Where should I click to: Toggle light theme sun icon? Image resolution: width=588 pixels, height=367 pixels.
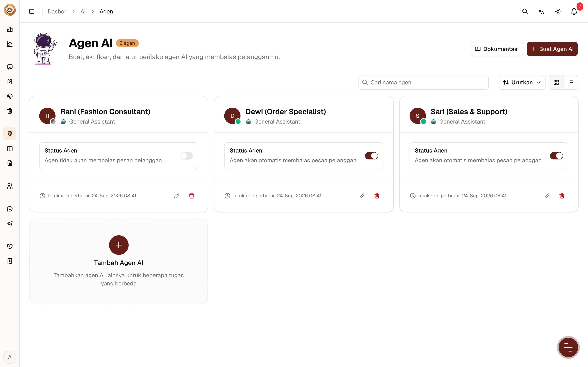point(558,11)
